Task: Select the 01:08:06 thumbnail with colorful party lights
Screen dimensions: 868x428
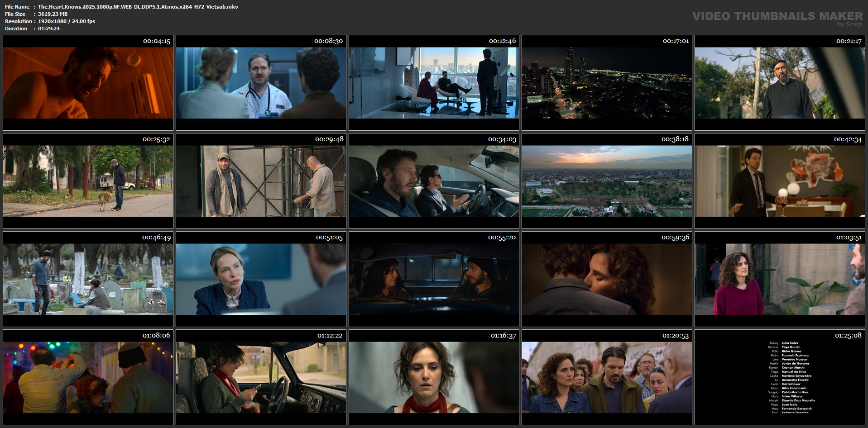Action: [x=88, y=377]
